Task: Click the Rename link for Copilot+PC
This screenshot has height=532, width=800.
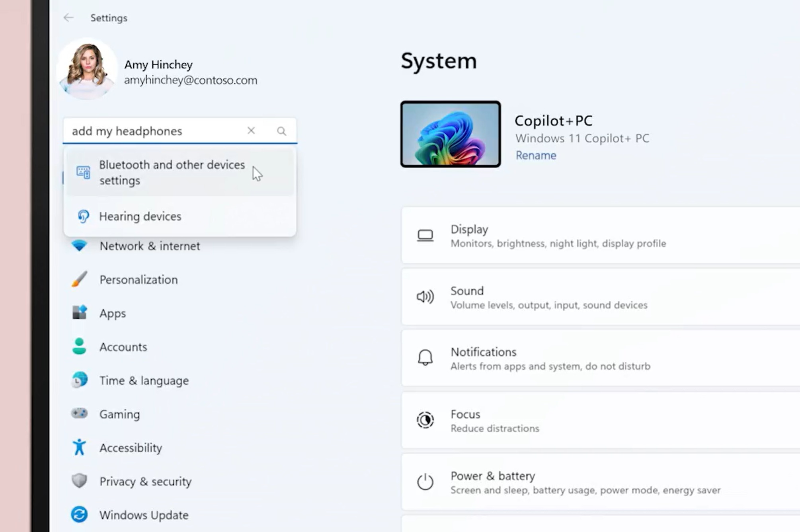Action: click(535, 155)
